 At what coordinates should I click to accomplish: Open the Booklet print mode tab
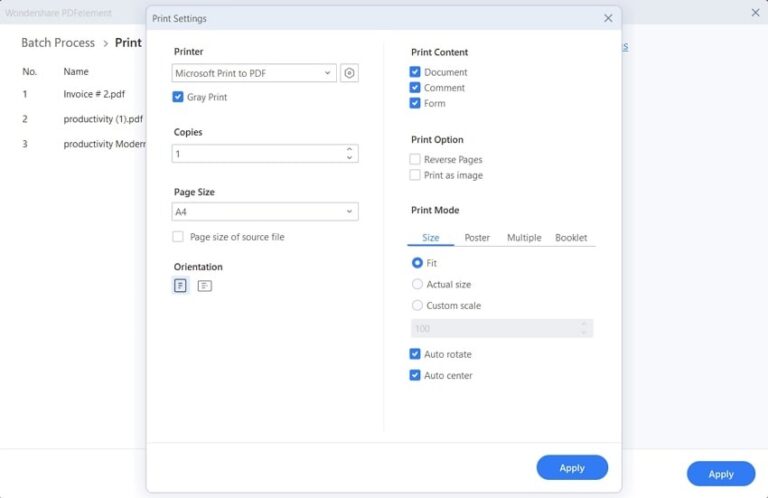(x=571, y=238)
